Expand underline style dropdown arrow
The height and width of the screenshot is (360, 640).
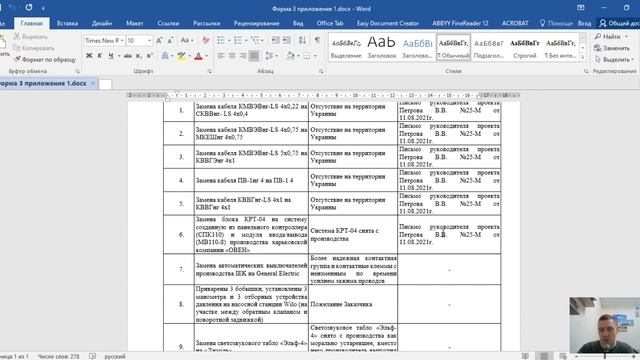pos(119,56)
